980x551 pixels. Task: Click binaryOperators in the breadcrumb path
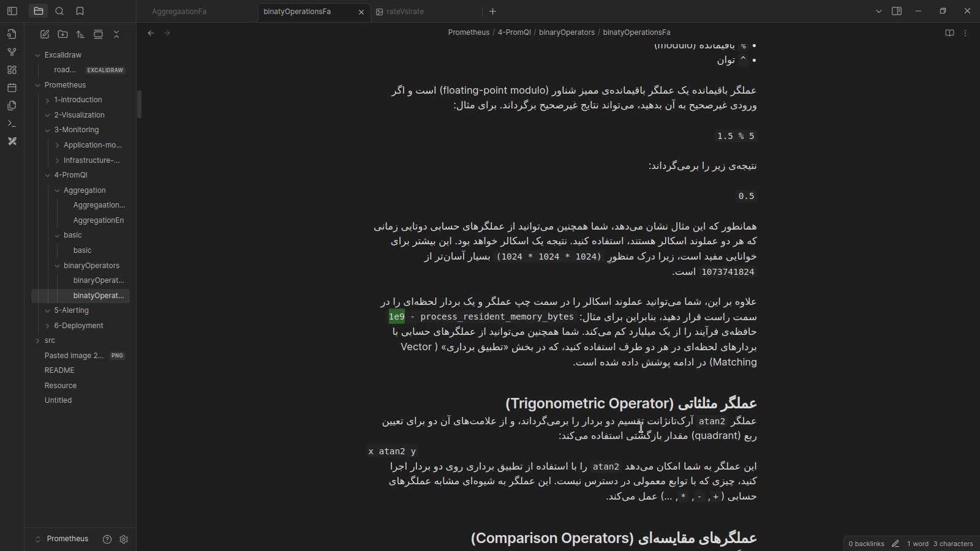coord(567,32)
